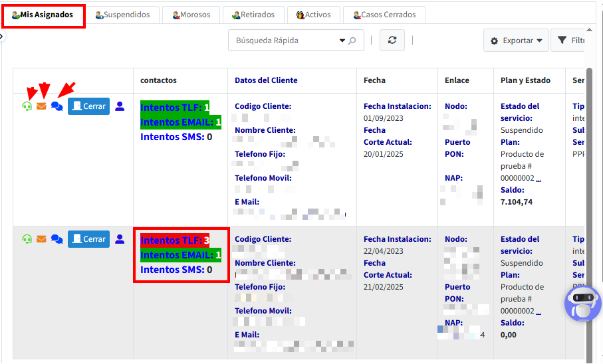Sort by Datos del Cliente column header

pos(266,80)
